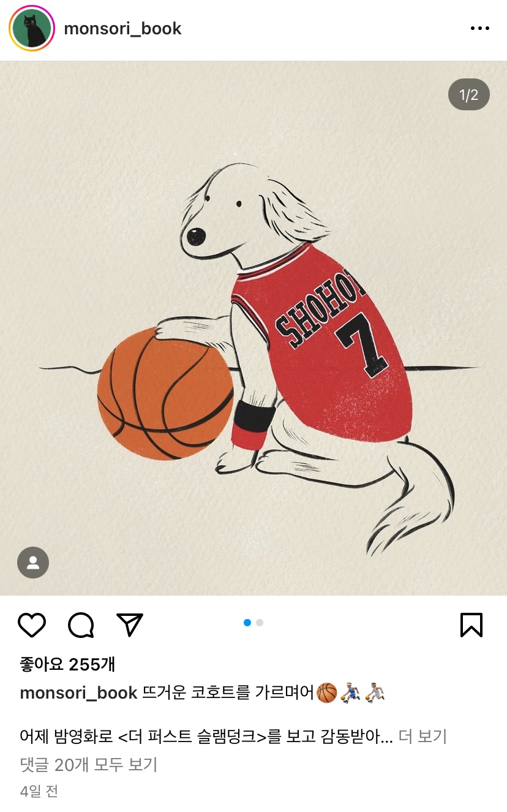Select the first blue carousel dot
This screenshot has height=812, width=507.
(247, 623)
